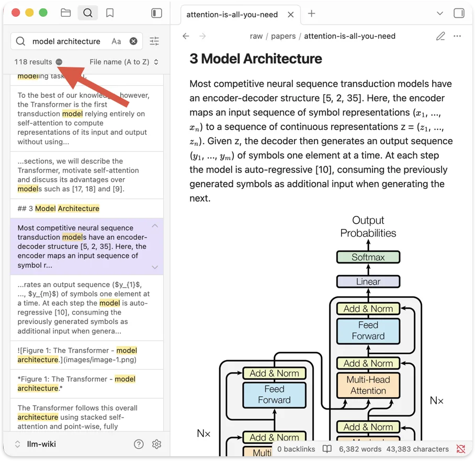The image size is (476, 462).
Task: Click '6,382 words' word count
Action: (x=360, y=449)
